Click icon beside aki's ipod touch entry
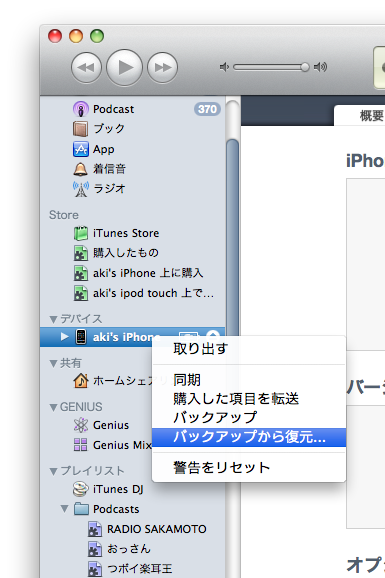The width and height of the screenshot is (385, 578). (x=81, y=293)
